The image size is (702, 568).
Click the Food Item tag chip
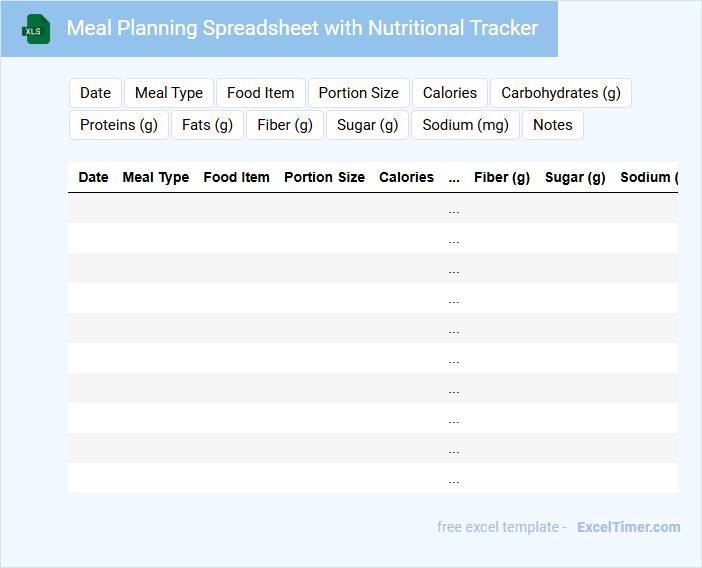[260, 93]
